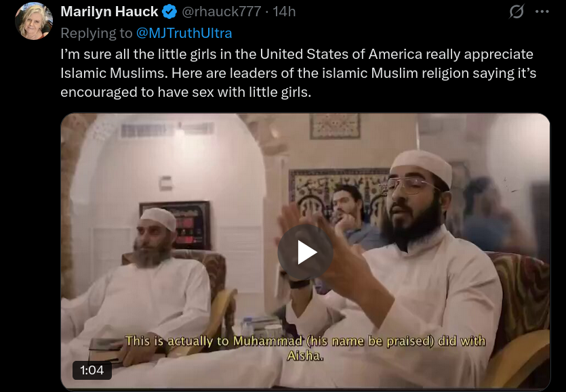
Task: Click the yellow subtitle caption in video
Action: point(306,348)
